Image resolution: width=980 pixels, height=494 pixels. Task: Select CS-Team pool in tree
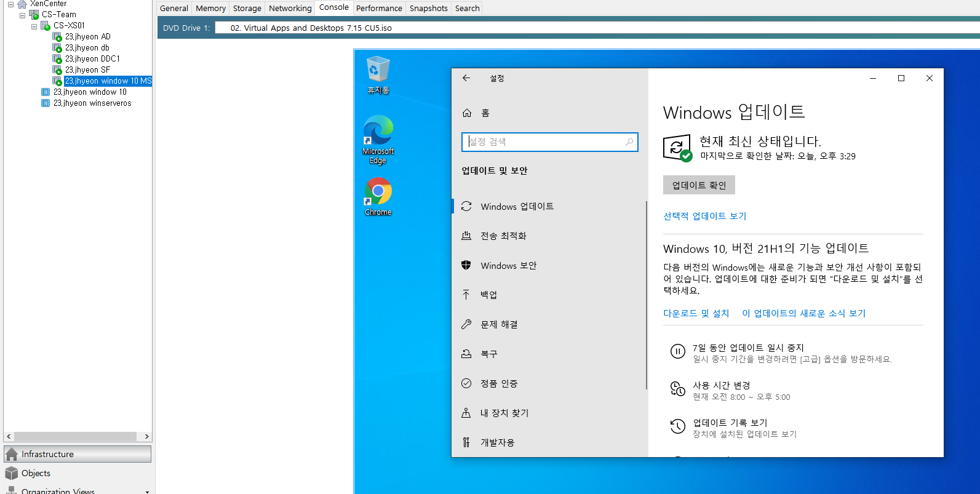pos(59,15)
